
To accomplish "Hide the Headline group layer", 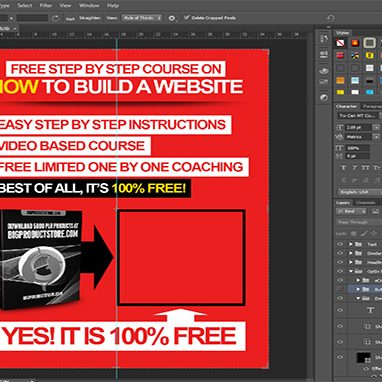I will pyautogui.click(x=340, y=262).
